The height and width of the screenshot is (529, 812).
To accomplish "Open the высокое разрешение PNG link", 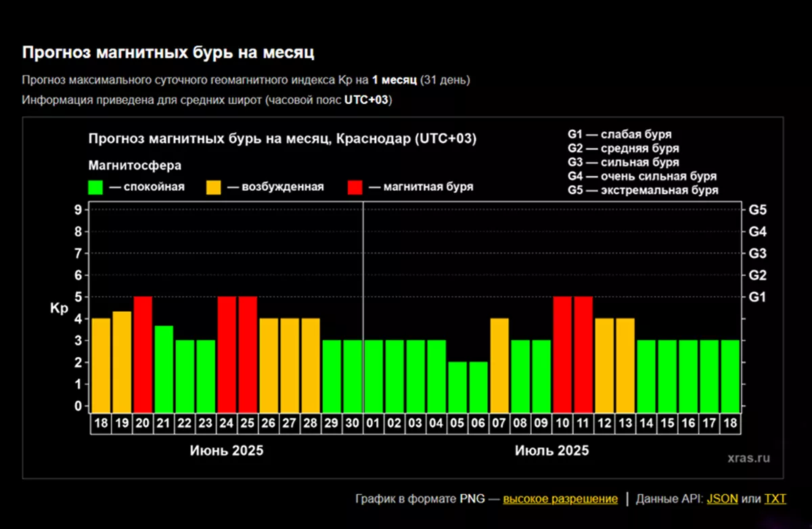I will pos(560,499).
